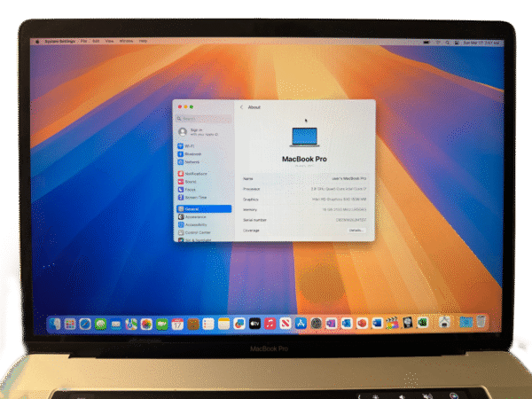The height and width of the screenshot is (399, 532).
Task: Open the yellow Notes app icon
Action: [x=224, y=324]
